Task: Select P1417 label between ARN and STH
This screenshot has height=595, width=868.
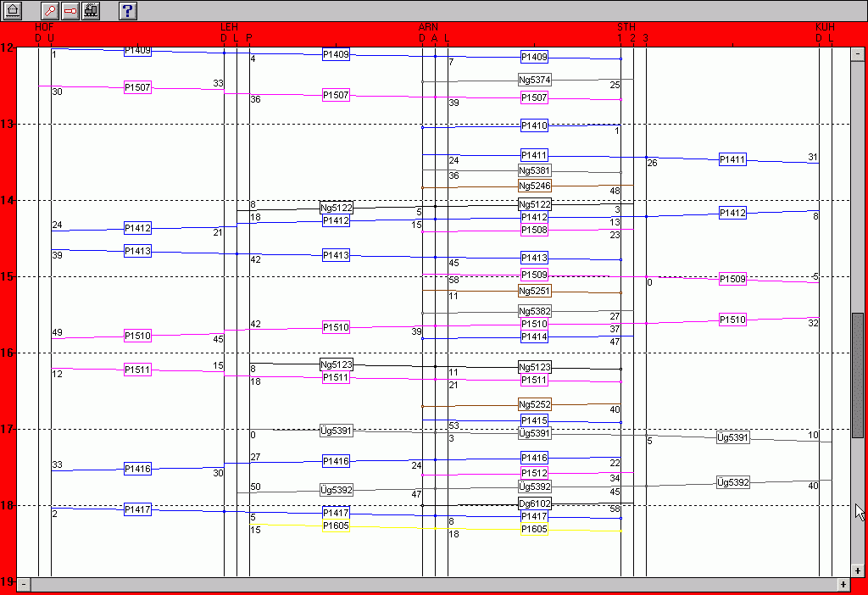Action: pyautogui.click(x=534, y=516)
